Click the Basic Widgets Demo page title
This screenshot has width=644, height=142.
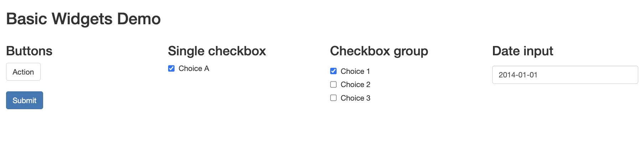pos(83,19)
